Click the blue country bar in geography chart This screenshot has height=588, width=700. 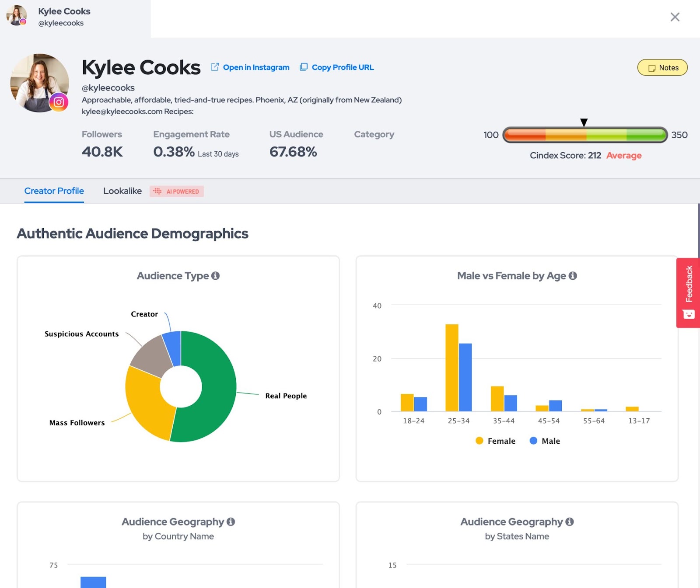point(93,582)
